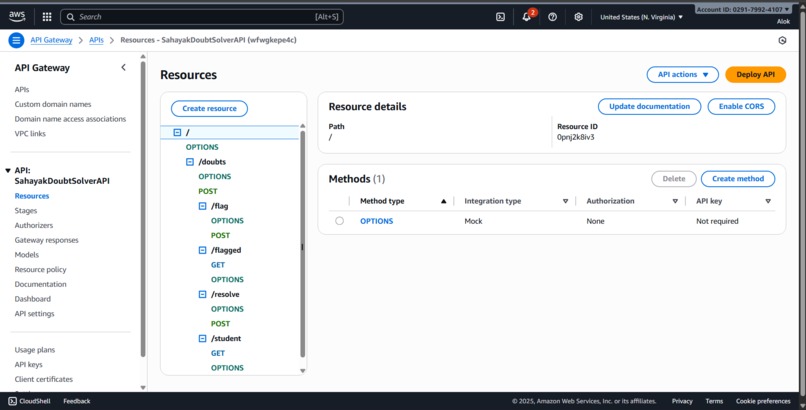The image size is (806, 410).
Task: Click Create resource
Action: [x=209, y=108]
